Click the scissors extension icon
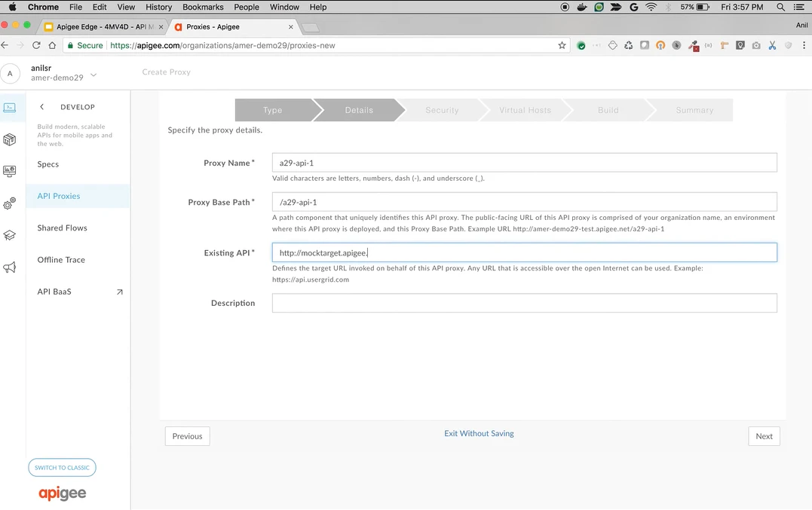812x510 pixels. pos(772,45)
